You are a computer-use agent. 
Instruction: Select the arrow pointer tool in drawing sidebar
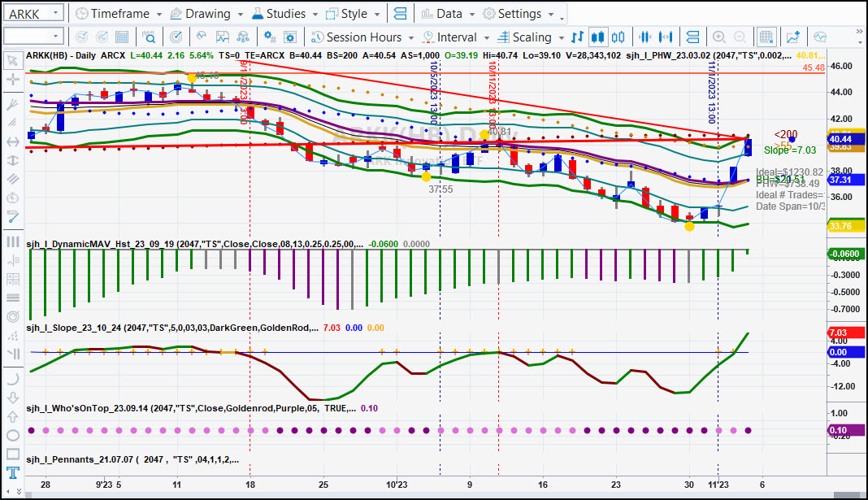coord(12,60)
